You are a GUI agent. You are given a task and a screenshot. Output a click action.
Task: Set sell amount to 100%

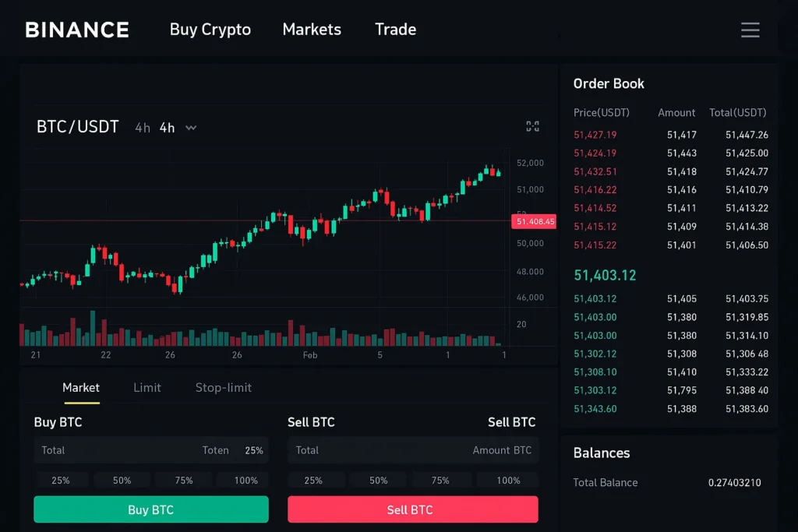tap(507, 480)
